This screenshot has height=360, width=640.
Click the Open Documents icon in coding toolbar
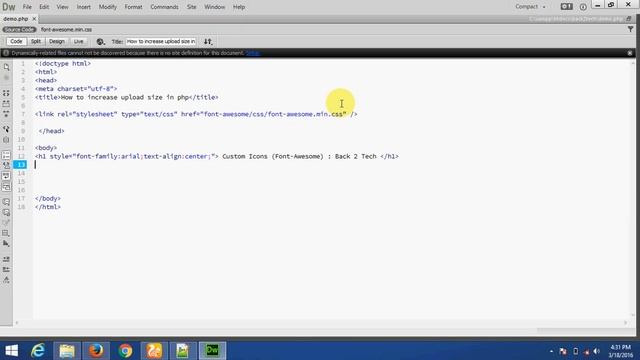pos(6,67)
